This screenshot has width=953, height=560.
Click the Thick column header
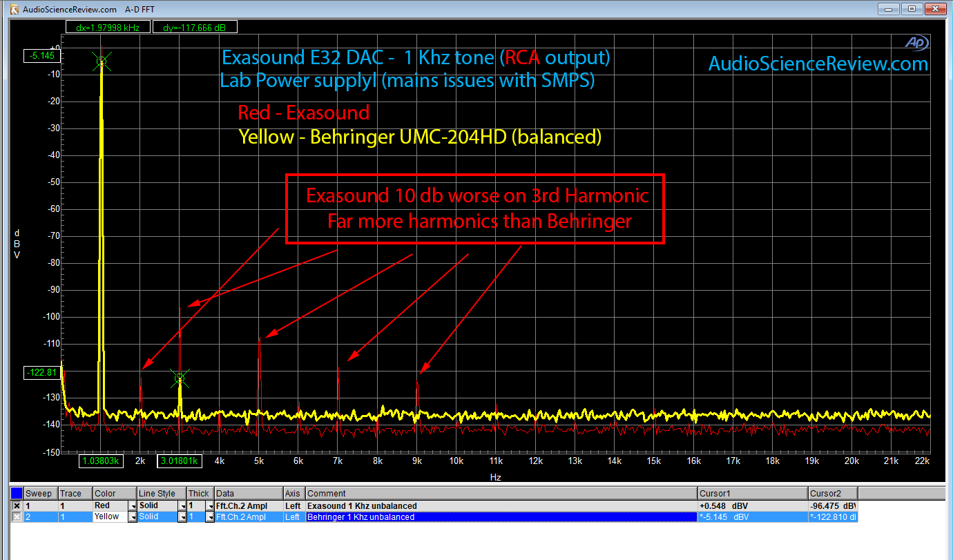tap(201, 493)
